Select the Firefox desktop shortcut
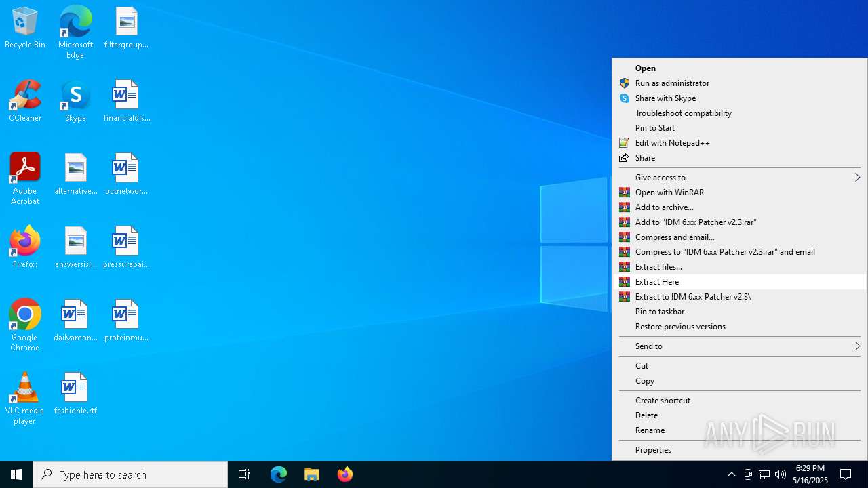Screen dimensions: 868x488 point(25,248)
